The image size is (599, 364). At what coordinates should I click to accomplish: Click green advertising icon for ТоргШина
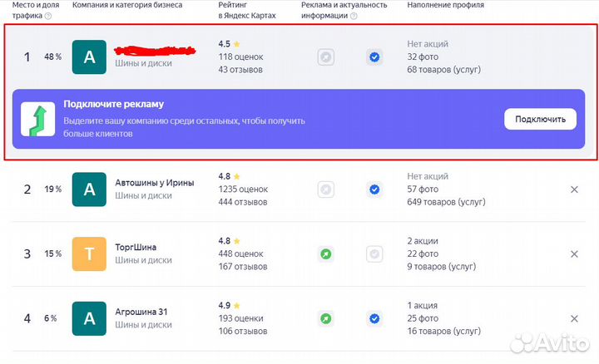tap(326, 253)
